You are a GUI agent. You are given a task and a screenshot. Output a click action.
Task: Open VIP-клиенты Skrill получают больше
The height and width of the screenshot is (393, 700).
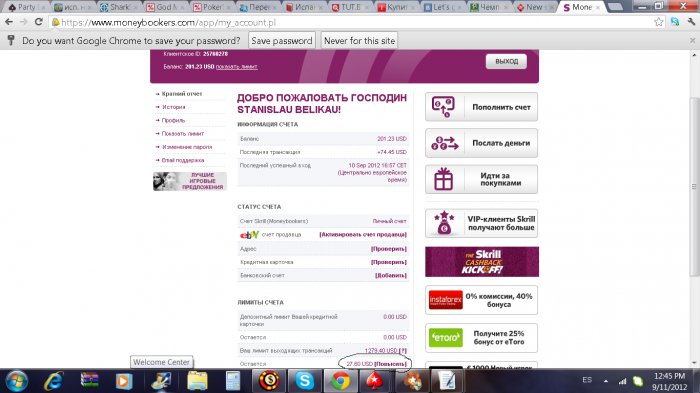(481, 223)
